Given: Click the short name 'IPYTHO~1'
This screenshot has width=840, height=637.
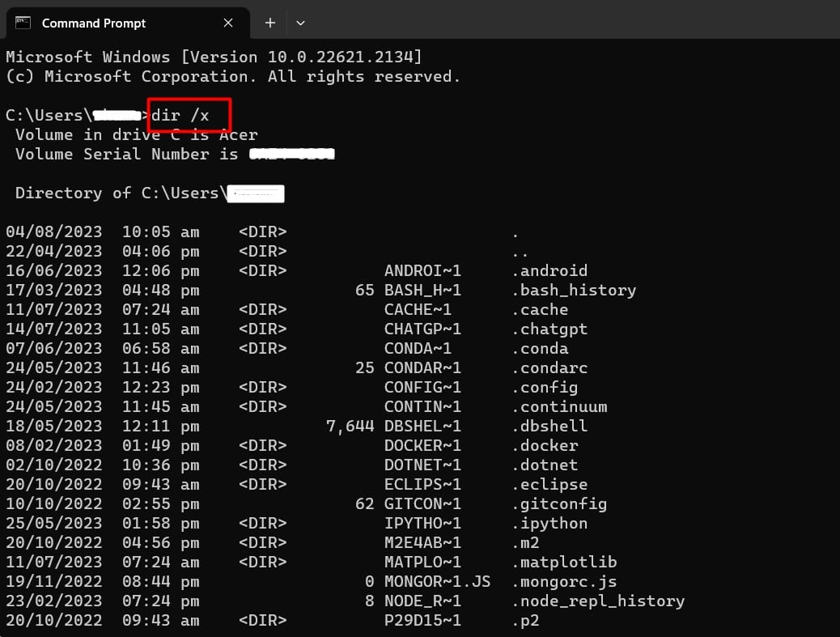Looking at the screenshot, I should (422, 524).
